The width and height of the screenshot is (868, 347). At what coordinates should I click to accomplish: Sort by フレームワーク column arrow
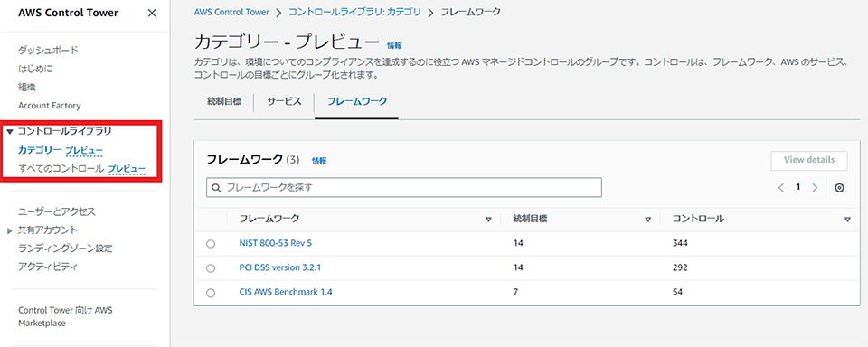[x=488, y=220]
